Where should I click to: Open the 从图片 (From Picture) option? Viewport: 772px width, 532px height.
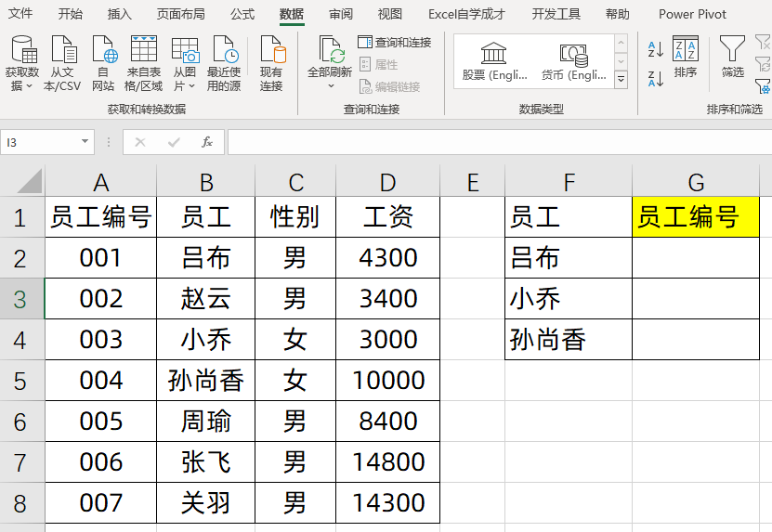185,63
